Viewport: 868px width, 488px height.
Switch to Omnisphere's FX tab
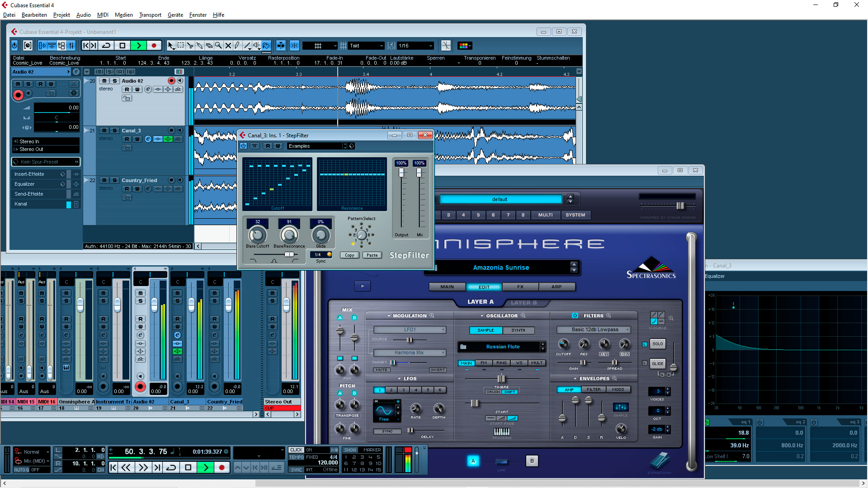click(520, 287)
